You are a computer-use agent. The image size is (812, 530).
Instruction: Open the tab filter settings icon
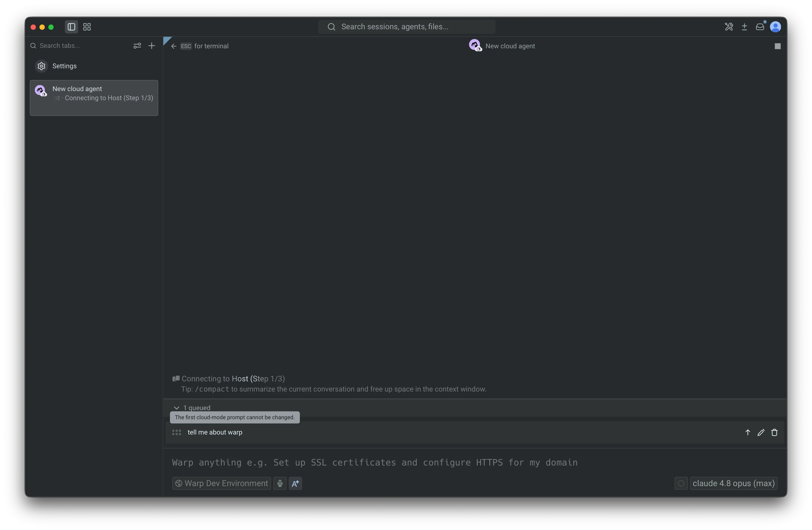[137, 46]
